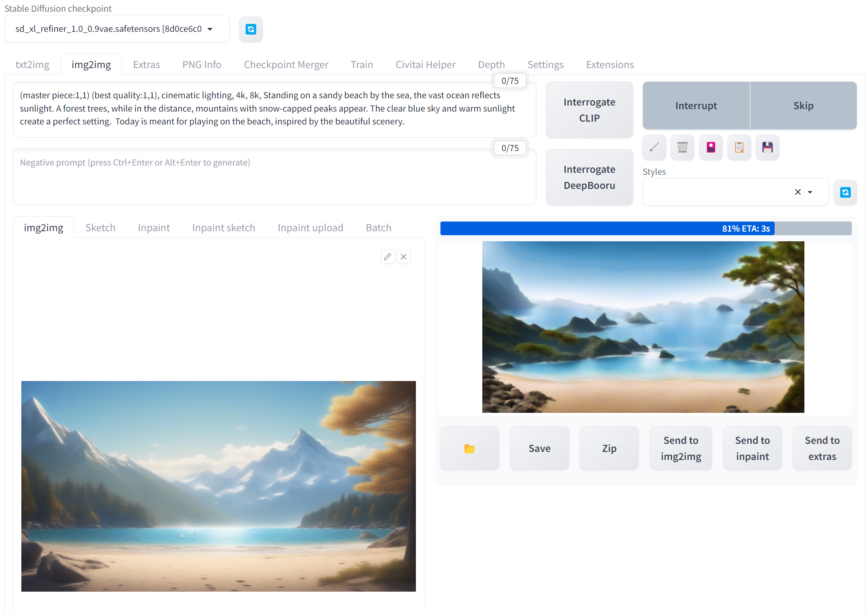868x613 pixels.
Task: Clear the prompt with the trash icon
Action: [683, 147]
